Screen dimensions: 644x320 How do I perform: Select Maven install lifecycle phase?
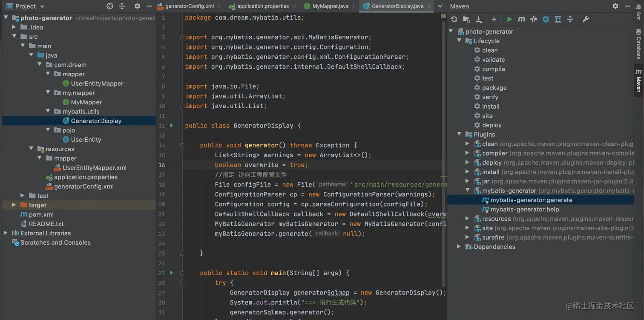pyautogui.click(x=491, y=107)
